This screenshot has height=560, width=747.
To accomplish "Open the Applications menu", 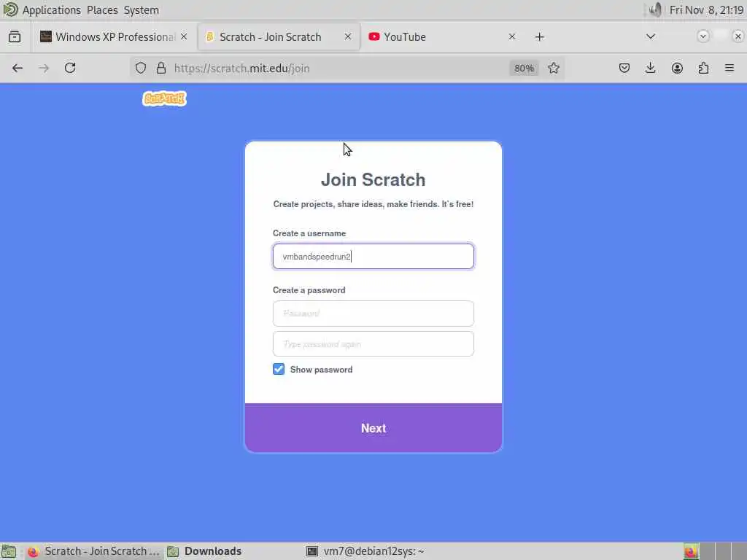I will coord(52,10).
